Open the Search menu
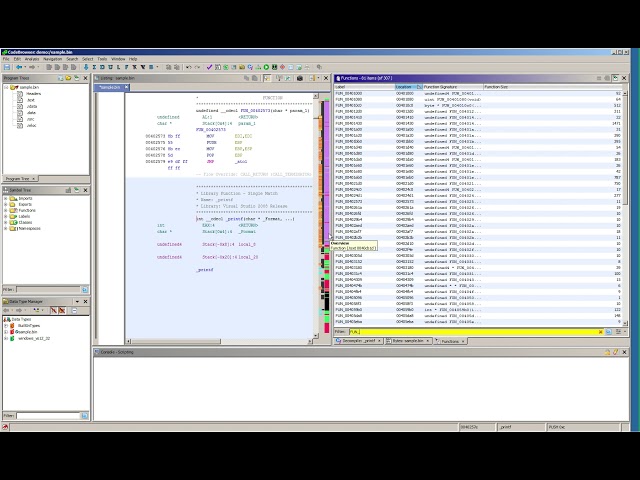The image size is (640, 480). 72,59
